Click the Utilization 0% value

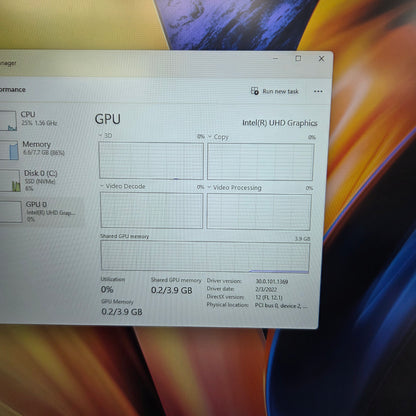point(107,290)
